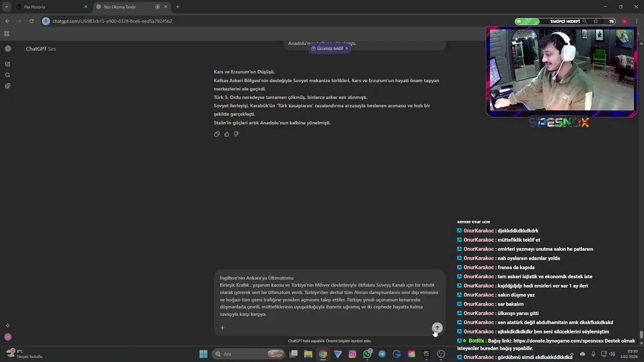
Task: Show hidden system tray icons
Action: (x=571, y=354)
